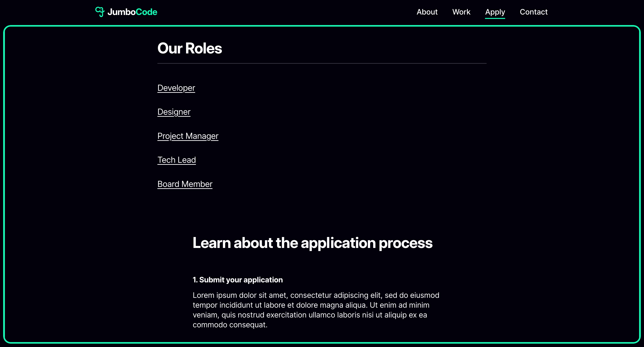The image size is (644, 347).
Task: Click the JumboCode elephant logo icon
Action: tap(100, 12)
